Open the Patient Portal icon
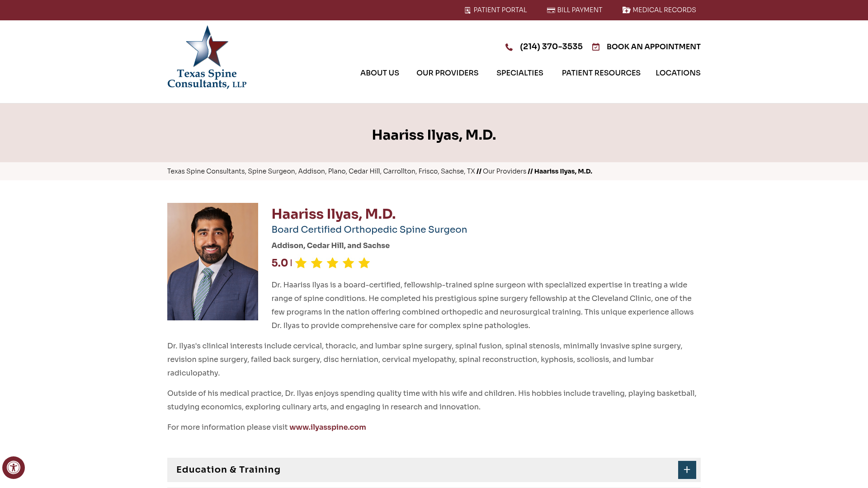 467,10
